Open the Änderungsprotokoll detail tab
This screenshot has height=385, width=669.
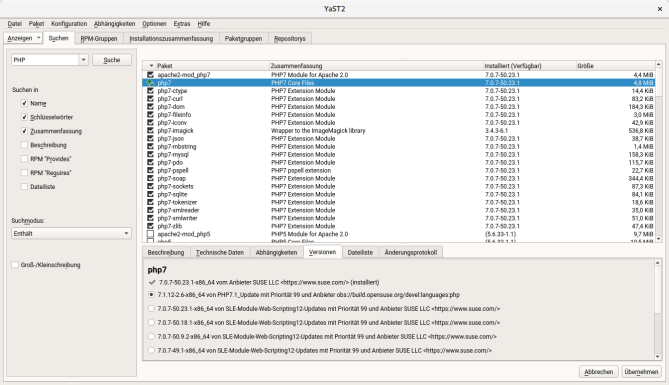410,253
